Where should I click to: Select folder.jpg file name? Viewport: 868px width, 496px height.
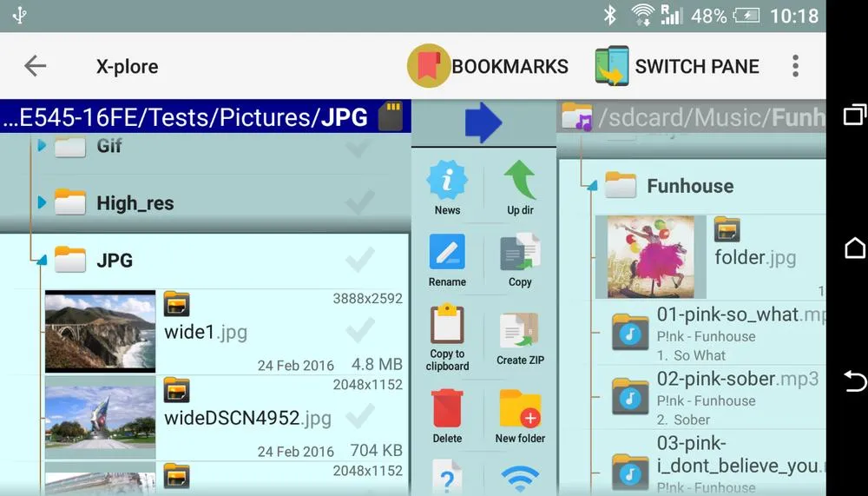755,257
